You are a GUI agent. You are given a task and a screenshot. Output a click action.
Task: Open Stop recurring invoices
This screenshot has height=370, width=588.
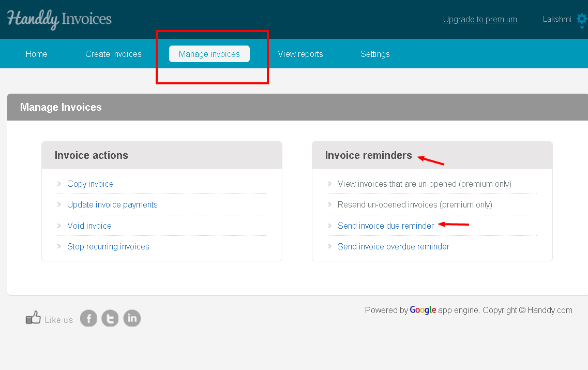(x=108, y=246)
